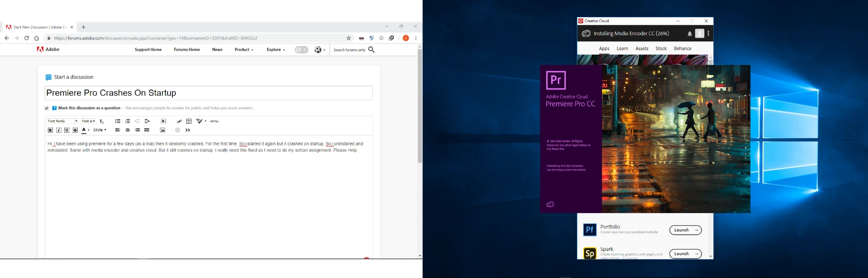
Task: Click the browser home button
Action: (x=37, y=38)
